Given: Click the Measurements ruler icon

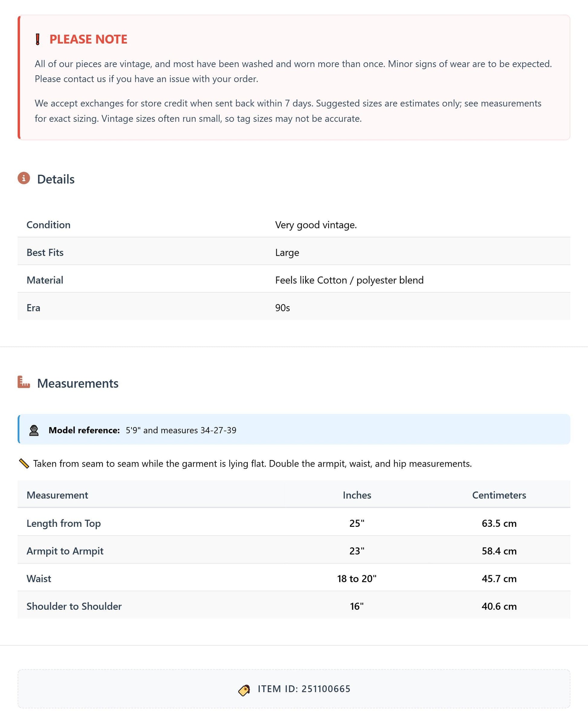Looking at the screenshot, I should pos(24,382).
